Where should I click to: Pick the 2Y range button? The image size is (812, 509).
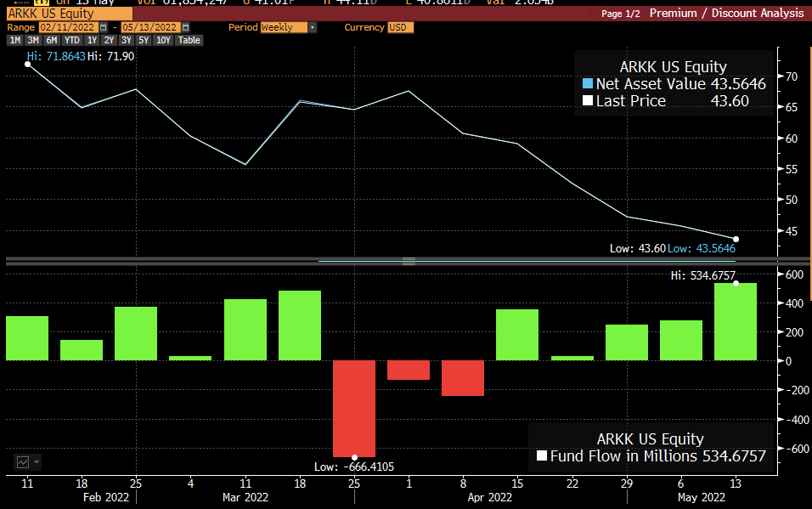[109, 41]
